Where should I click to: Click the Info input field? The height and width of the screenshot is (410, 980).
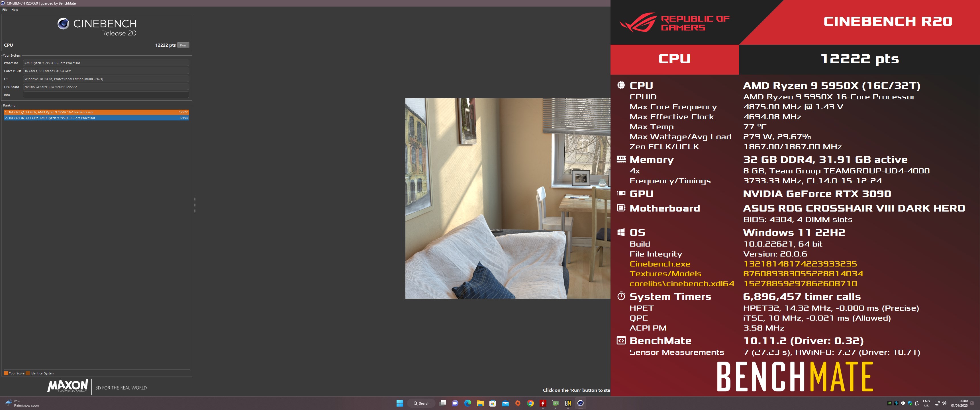point(106,95)
